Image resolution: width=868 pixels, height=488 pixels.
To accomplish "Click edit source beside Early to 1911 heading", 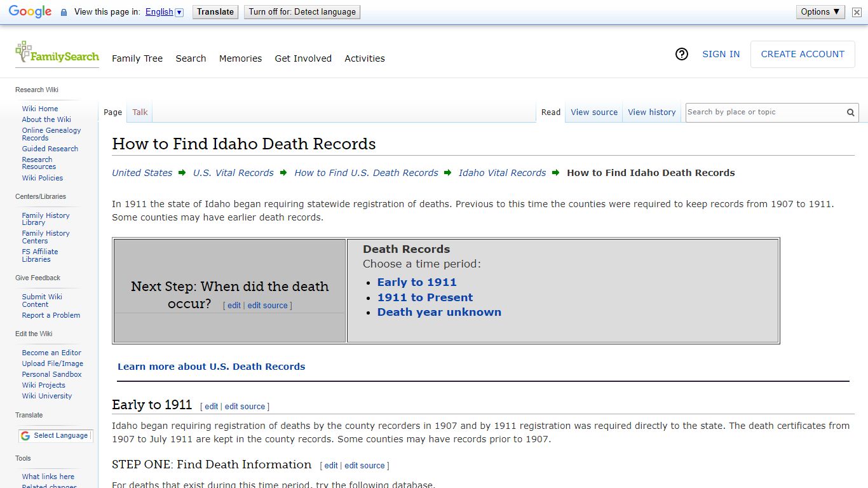I will pos(245,407).
